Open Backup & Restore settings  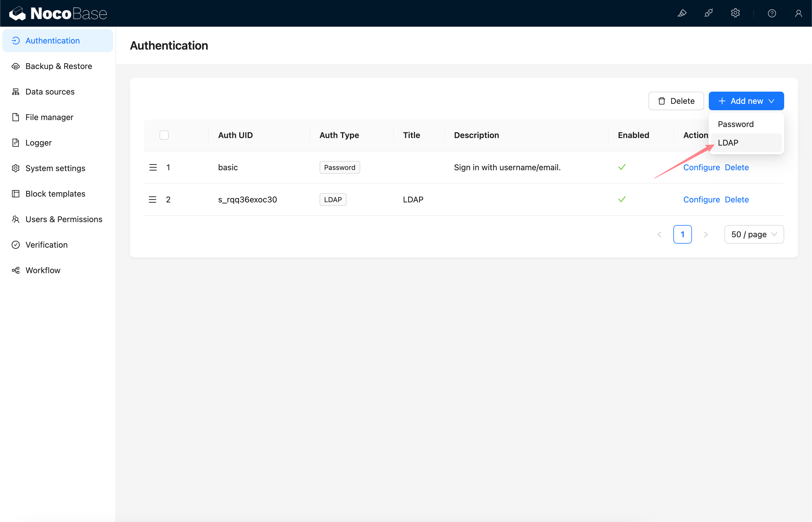[58, 66]
